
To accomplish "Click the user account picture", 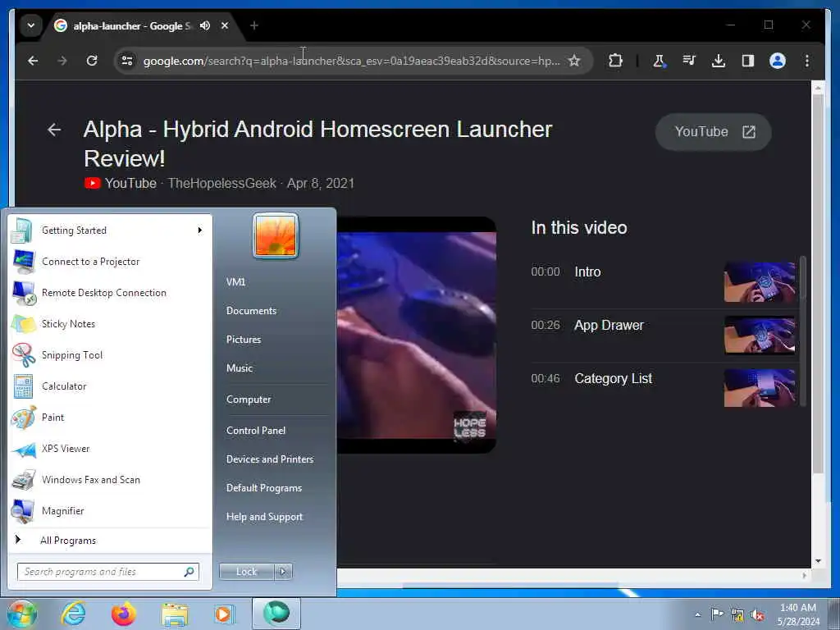I will point(276,235).
